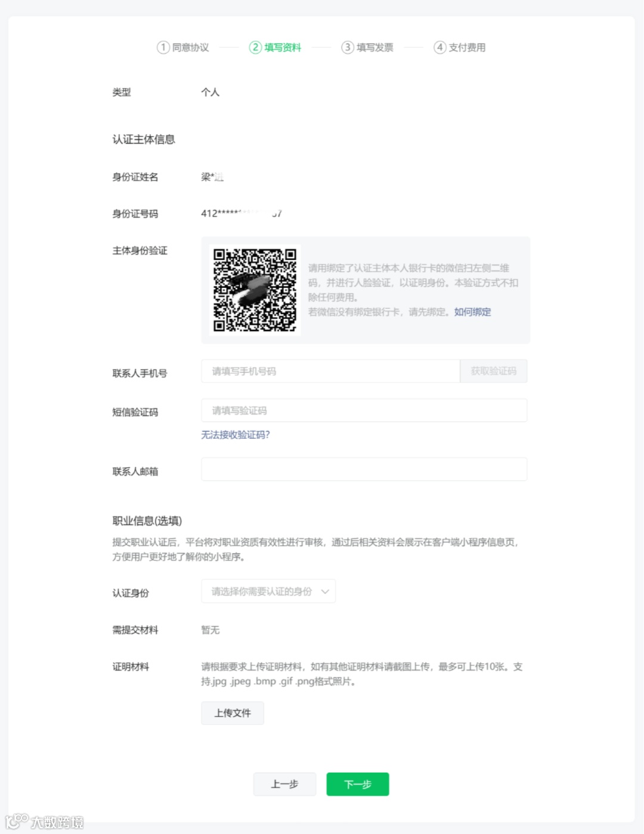Open the 如何绑定 link
644x834 pixels.
click(x=473, y=312)
